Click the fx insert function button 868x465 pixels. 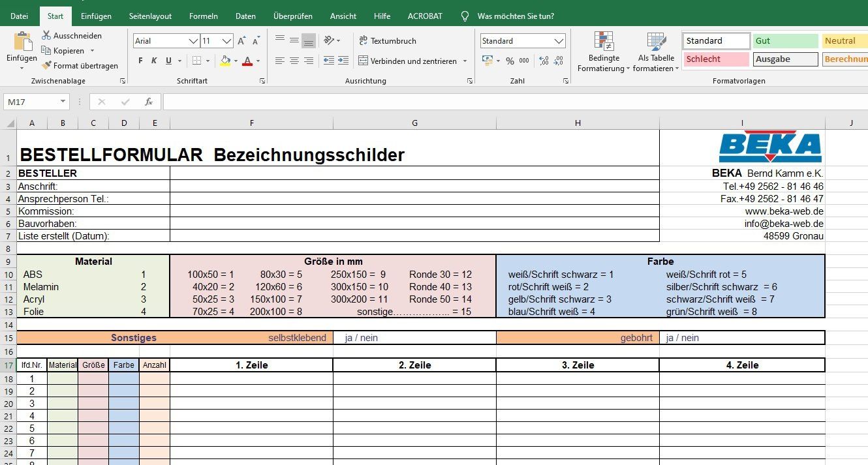pos(148,102)
